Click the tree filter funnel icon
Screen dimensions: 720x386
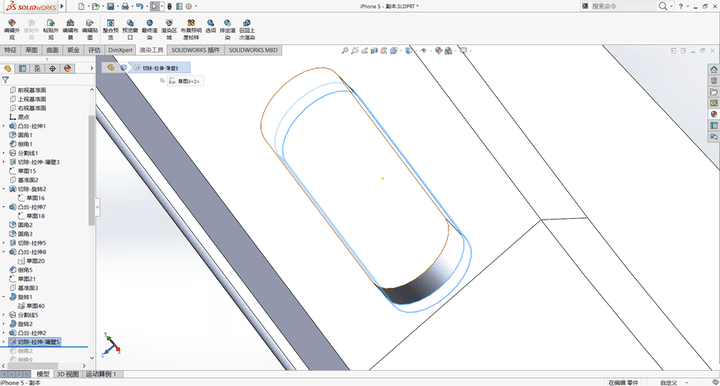click(x=6, y=80)
